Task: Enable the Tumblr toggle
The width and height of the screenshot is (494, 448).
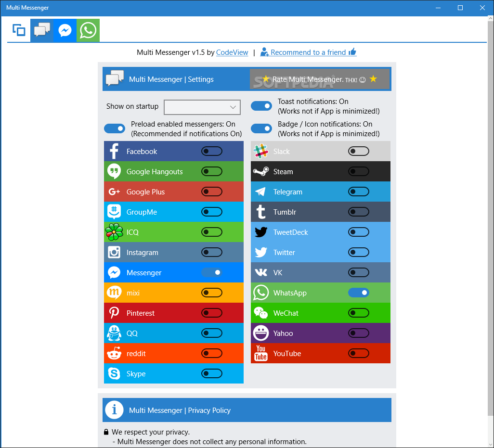Action: pyautogui.click(x=359, y=212)
